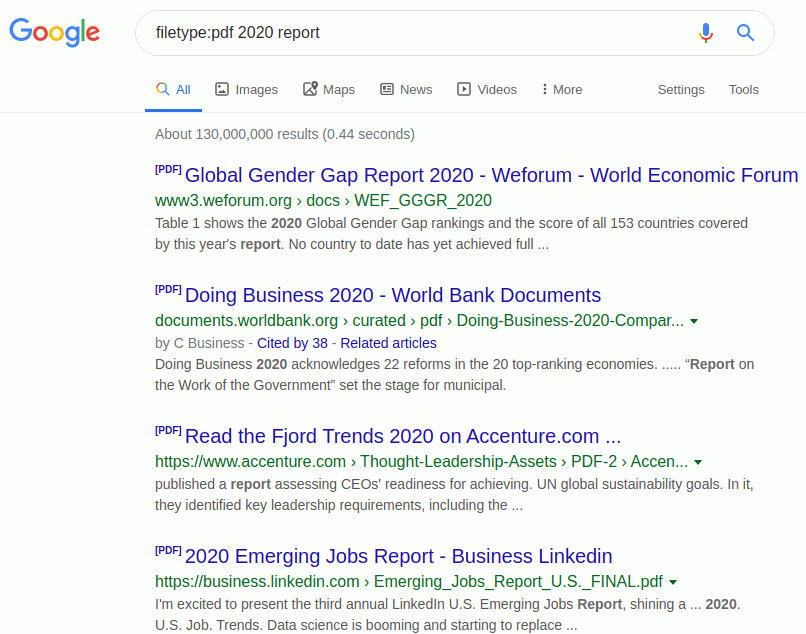Viewport: 806px width, 634px height.
Task: Expand the More menu
Action: click(x=561, y=90)
